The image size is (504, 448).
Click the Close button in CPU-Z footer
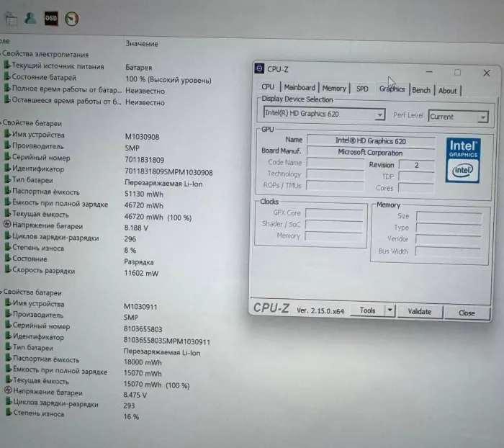(x=467, y=313)
